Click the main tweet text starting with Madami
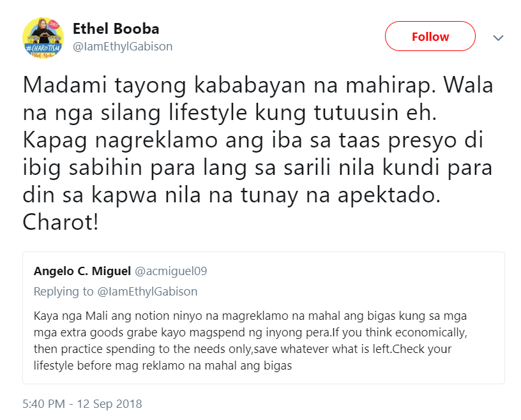This screenshot has height=420, width=521. (258, 154)
